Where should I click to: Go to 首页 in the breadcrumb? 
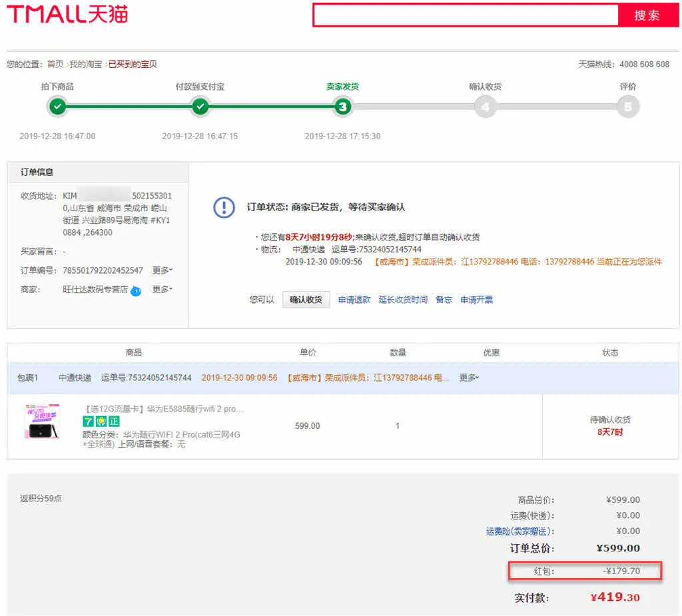click(55, 65)
